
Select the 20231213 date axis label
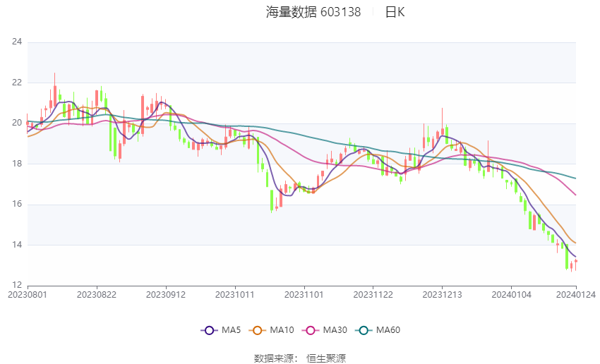[443, 294]
